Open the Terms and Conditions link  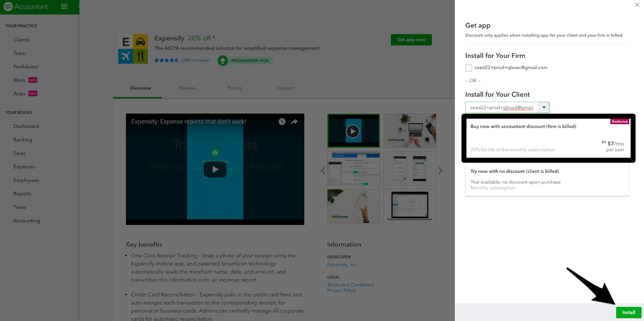pyautogui.click(x=351, y=285)
